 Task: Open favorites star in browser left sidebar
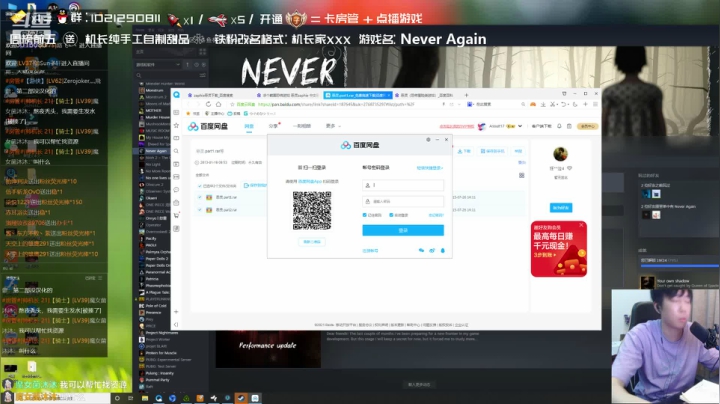point(176,125)
